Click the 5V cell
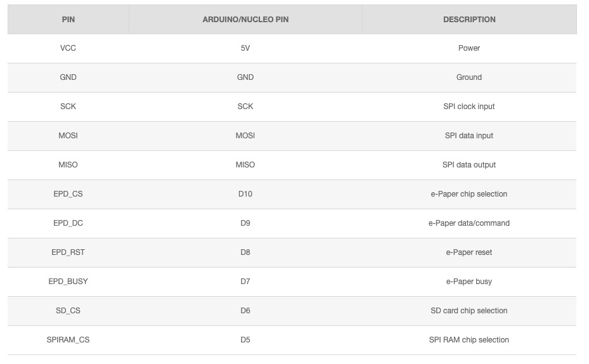Screen dimensions: 589x364 coord(245,48)
